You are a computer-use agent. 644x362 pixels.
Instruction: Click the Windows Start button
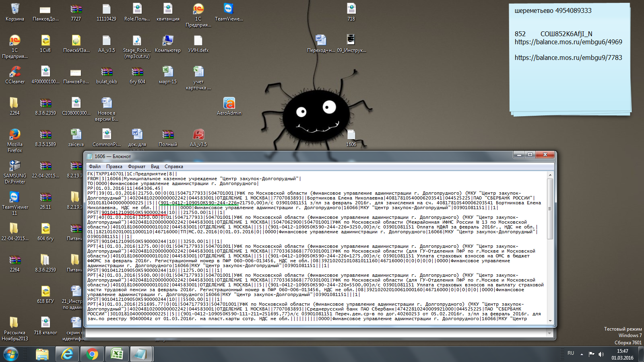11,354
